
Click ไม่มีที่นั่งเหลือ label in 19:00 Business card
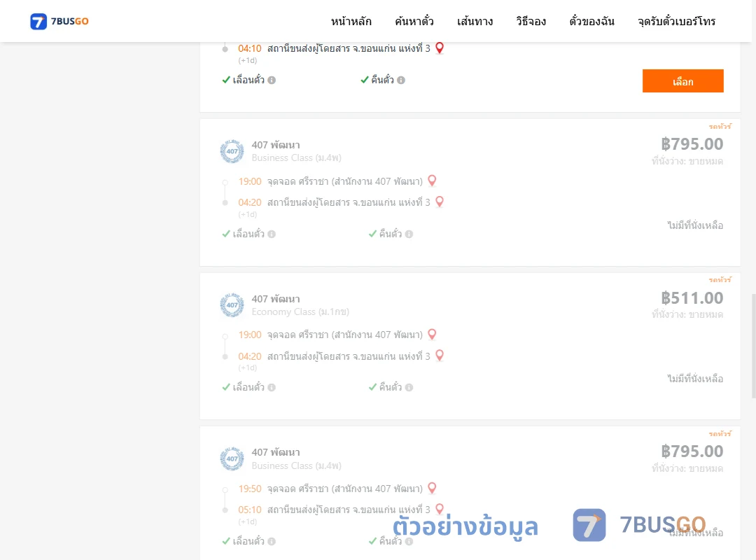point(695,225)
